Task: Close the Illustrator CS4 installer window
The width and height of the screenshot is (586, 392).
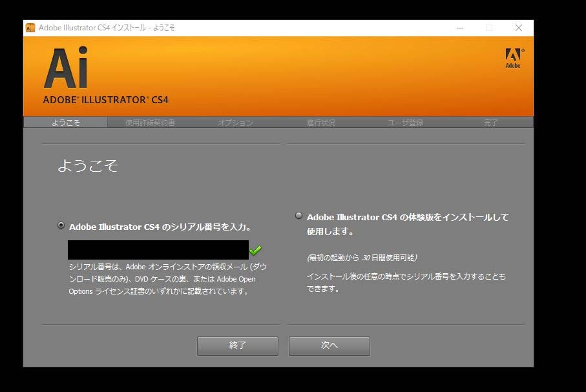Action: 519,28
